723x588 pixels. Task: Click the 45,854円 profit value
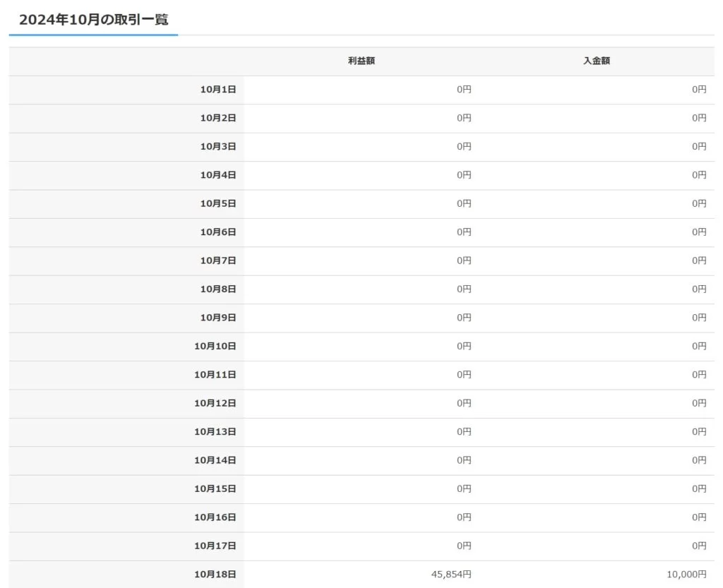[x=451, y=574]
